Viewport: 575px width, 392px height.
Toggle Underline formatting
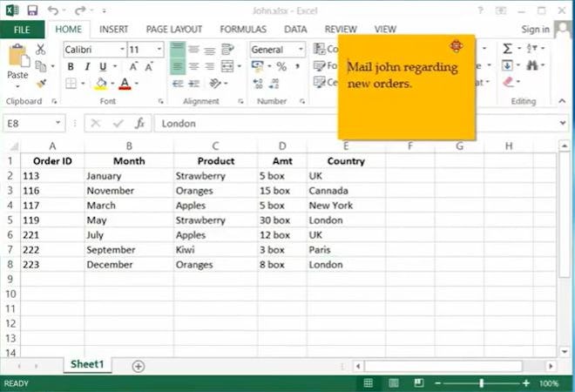coord(103,67)
